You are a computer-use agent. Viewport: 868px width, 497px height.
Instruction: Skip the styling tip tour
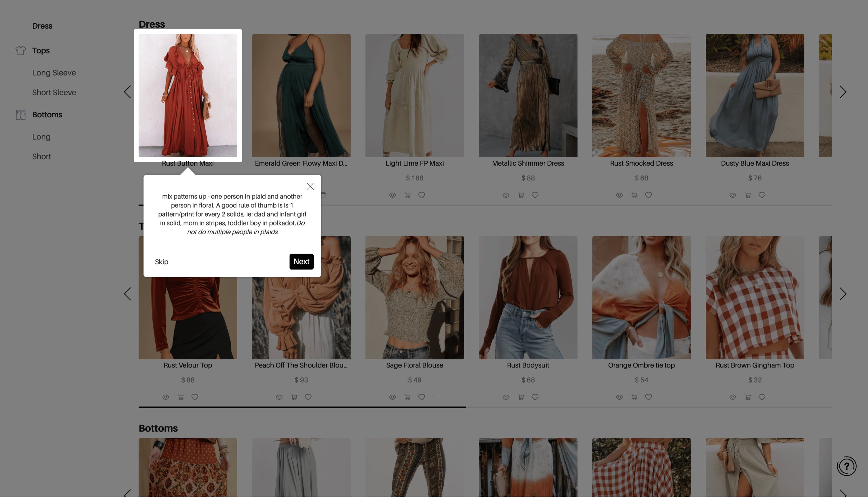coord(161,262)
